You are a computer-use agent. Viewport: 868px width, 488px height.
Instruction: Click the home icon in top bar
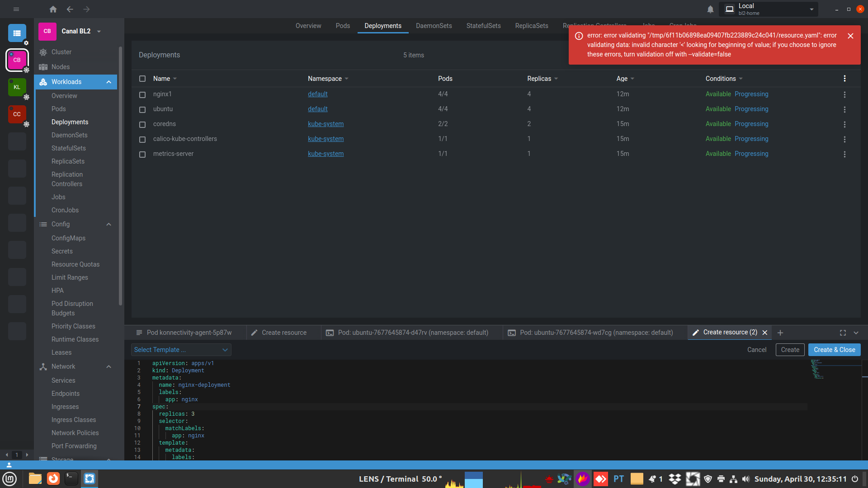tap(53, 9)
